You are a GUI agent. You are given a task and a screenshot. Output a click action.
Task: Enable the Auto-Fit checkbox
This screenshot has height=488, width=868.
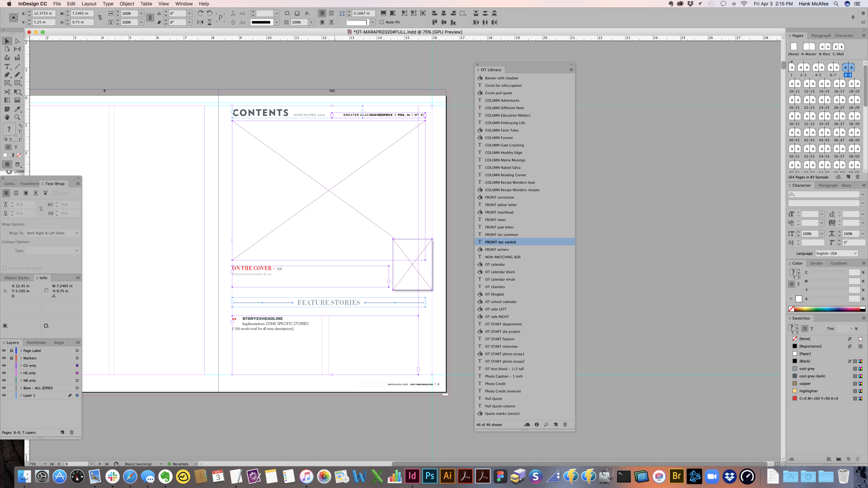[382, 22]
